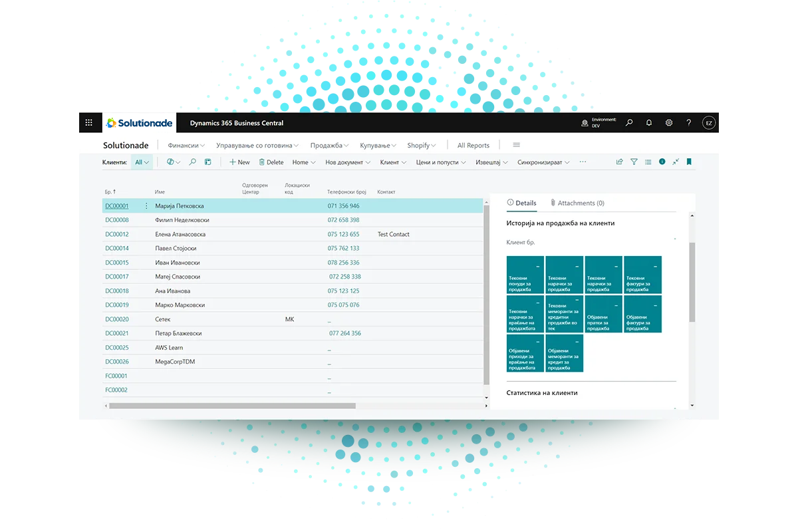Open the search magnifier in the black header
Viewport: 798px width, 532px height.
[x=629, y=123]
